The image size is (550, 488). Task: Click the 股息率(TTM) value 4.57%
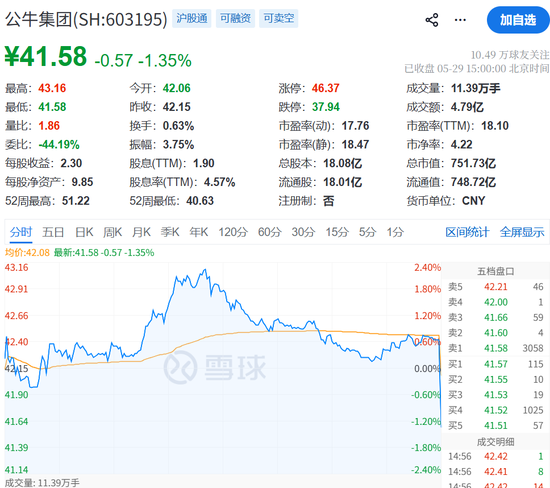tap(220, 182)
